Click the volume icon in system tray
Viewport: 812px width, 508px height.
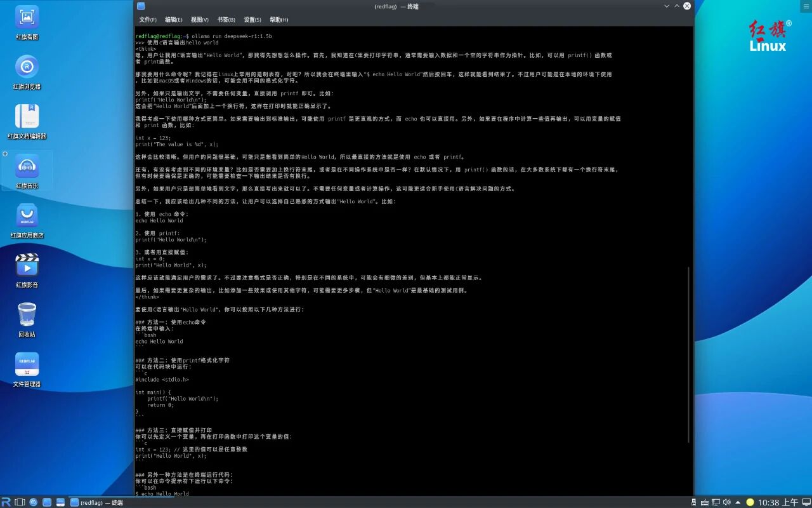pos(726,502)
